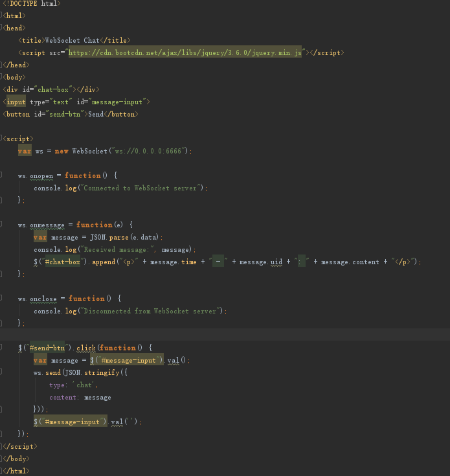Viewport: 450px width, 476px height.
Task: Click the "</p>" closing string in append line
Action: 403,262
